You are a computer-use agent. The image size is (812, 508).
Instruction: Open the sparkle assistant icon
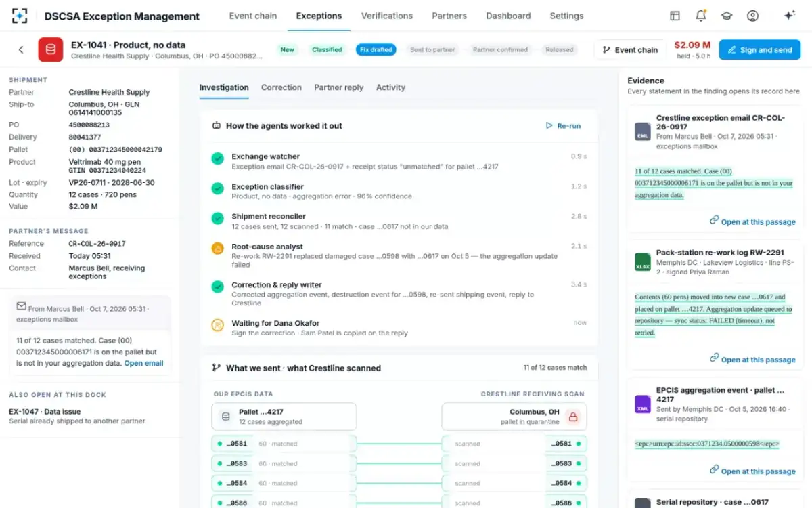[789, 16]
